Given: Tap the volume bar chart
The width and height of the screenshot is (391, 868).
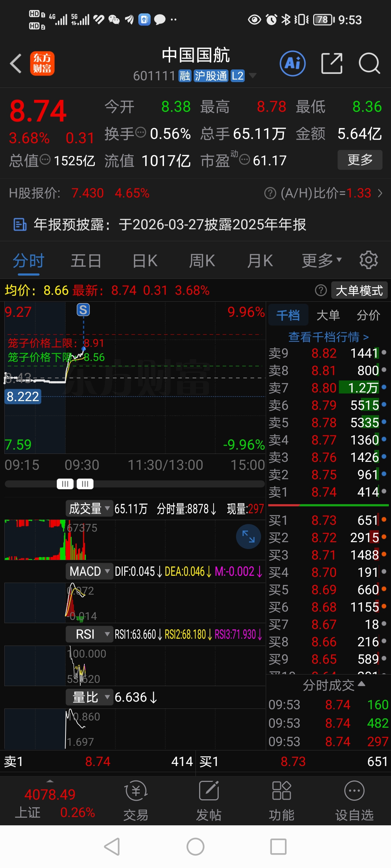Looking at the screenshot, I should click(x=135, y=540).
